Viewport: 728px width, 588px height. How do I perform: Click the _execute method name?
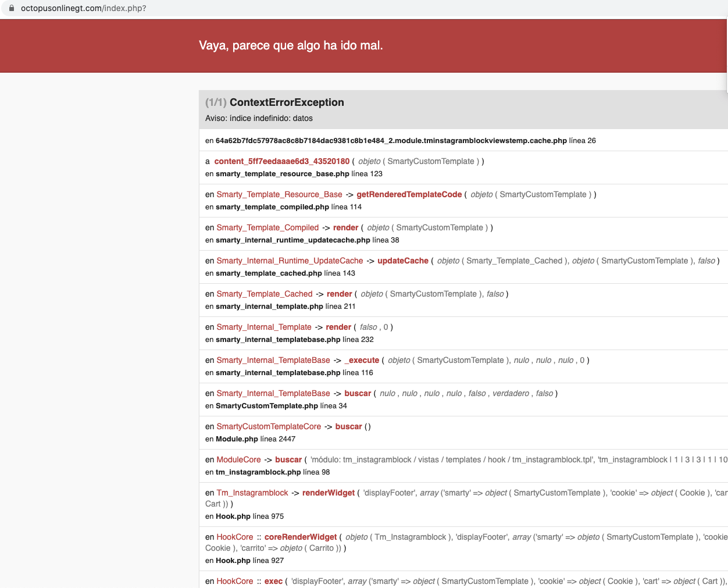click(x=362, y=360)
